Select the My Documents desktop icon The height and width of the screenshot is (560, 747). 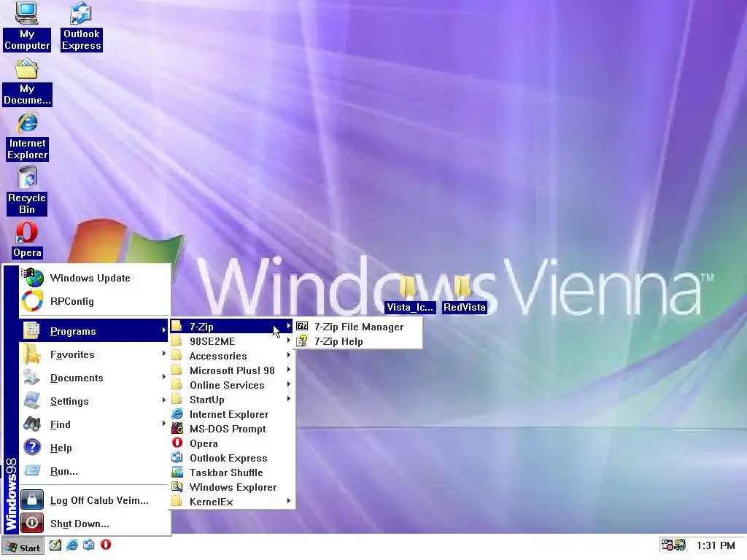point(27,82)
